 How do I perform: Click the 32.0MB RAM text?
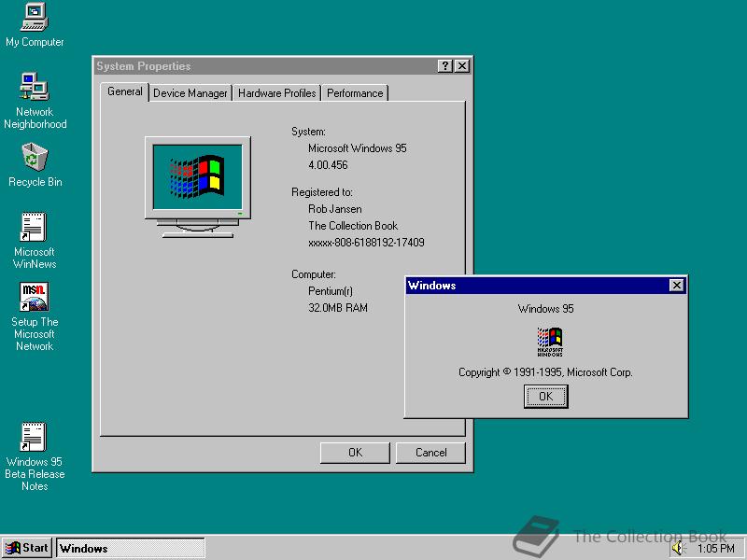pyautogui.click(x=338, y=308)
